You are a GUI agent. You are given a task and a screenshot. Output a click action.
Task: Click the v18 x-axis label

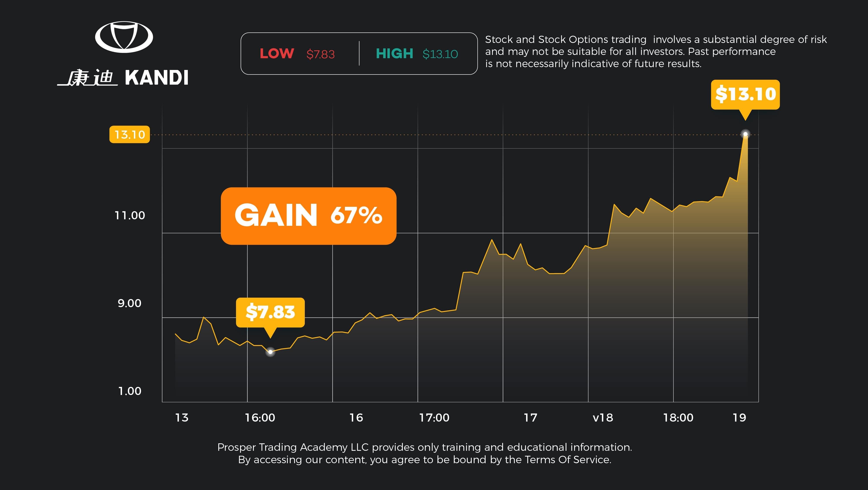603,418
